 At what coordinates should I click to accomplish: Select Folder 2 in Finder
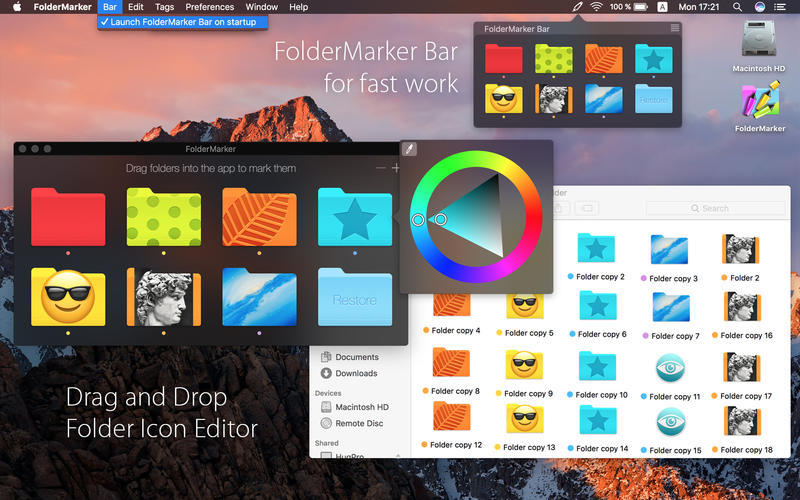[x=740, y=249]
